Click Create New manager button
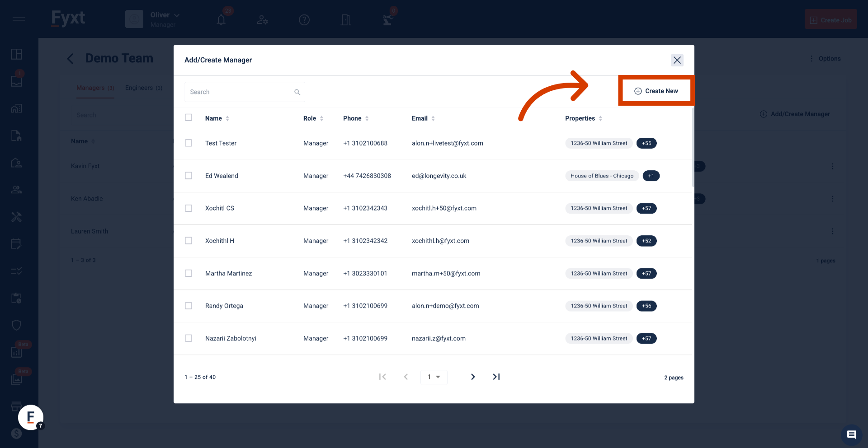Image resolution: width=868 pixels, height=448 pixels. [x=656, y=91]
